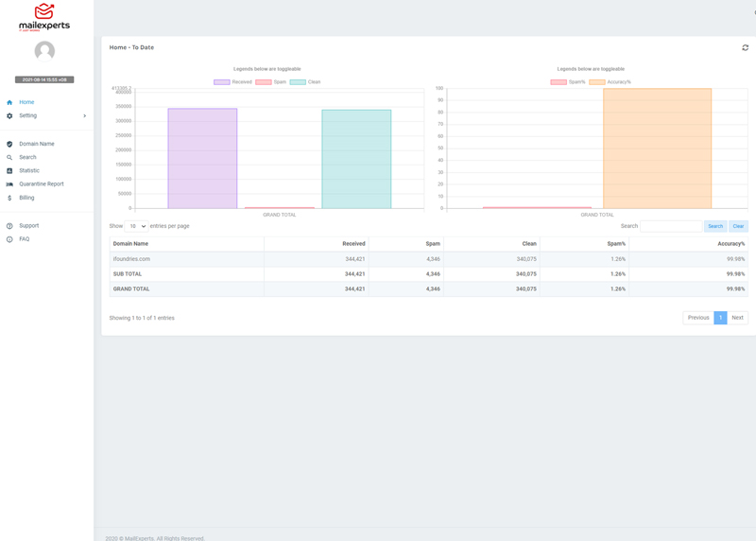Click the date-time version badge

(44, 79)
